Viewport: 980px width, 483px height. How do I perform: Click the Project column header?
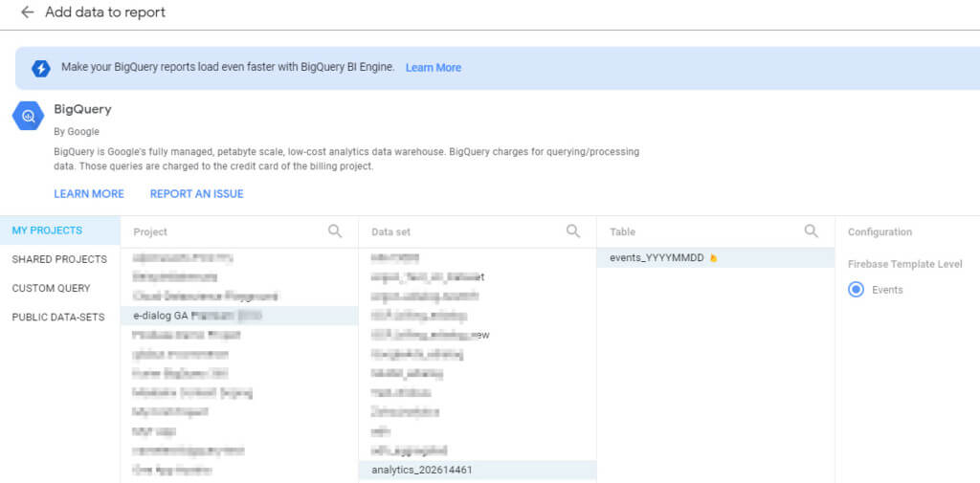(x=150, y=231)
